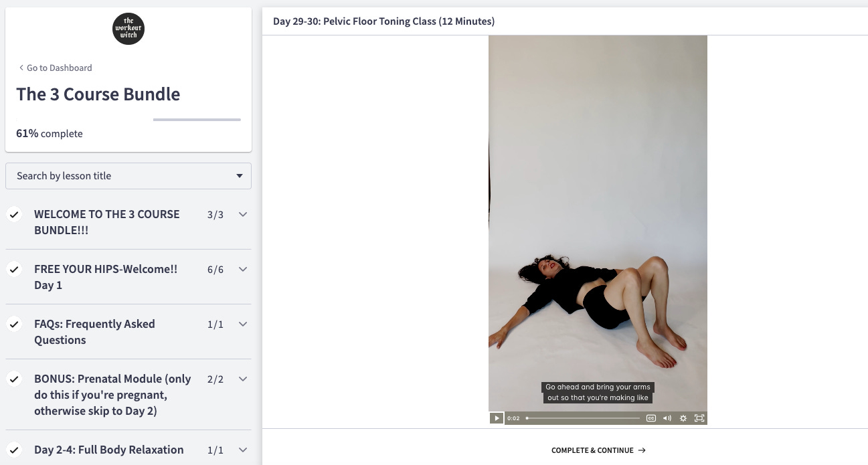Enter fullscreen video mode
The image size is (868, 465).
(699, 418)
